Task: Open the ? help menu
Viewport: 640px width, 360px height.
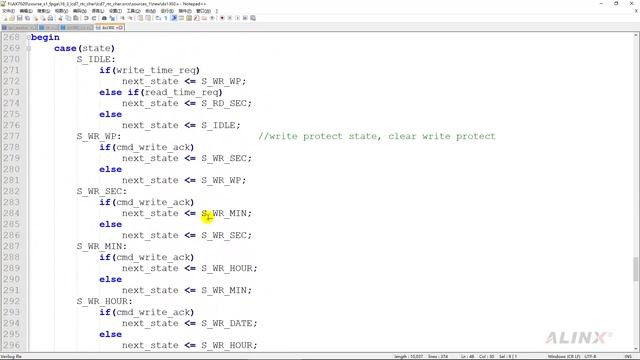Action: (x=216, y=11)
